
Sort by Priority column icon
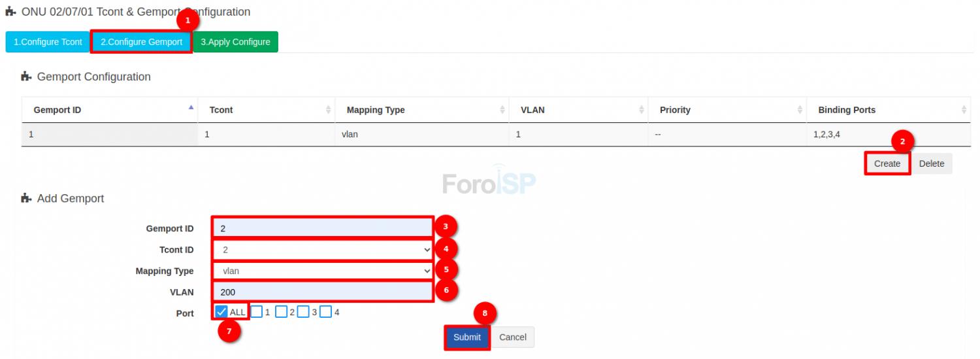800,110
